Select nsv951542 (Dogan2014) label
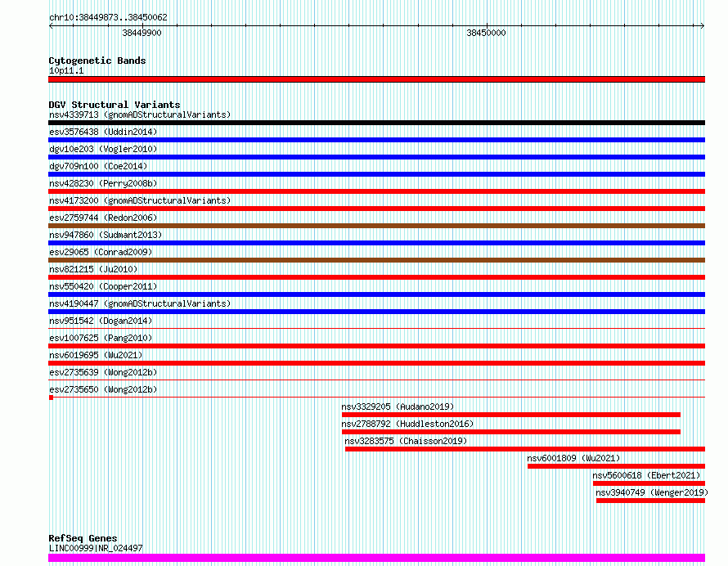 pos(101,321)
